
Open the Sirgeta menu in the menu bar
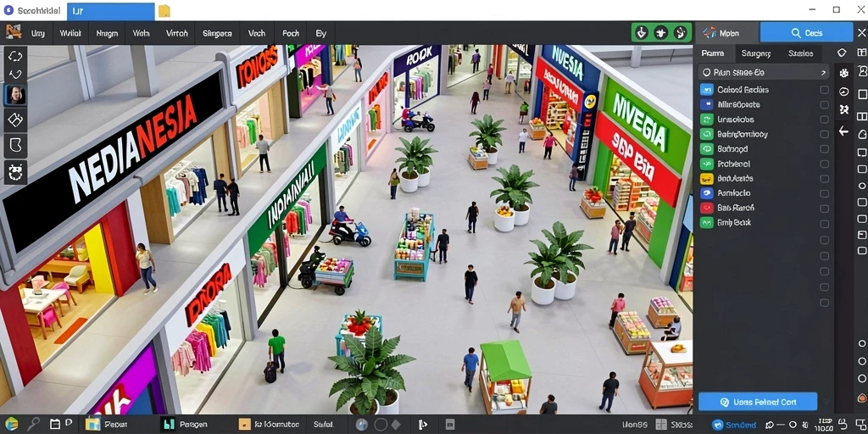(x=217, y=33)
